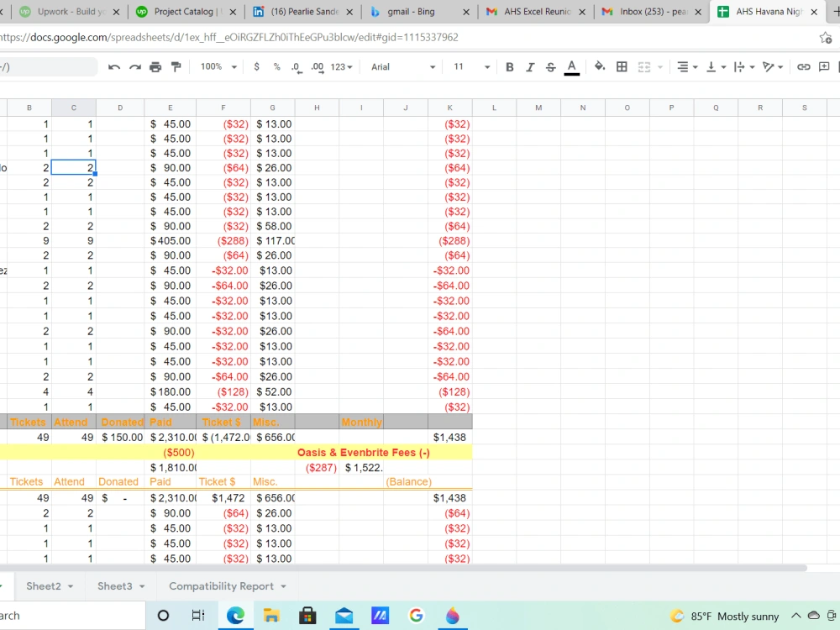840x630 pixels.
Task: Open Microsoft Store from taskbar
Action: (x=307, y=616)
